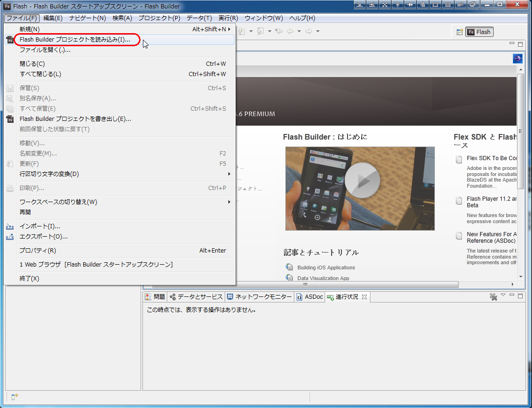Open the forward history dropdown arrow
Image resolution: width=532 pixels, height=408 pixels.
click(318, 31)
